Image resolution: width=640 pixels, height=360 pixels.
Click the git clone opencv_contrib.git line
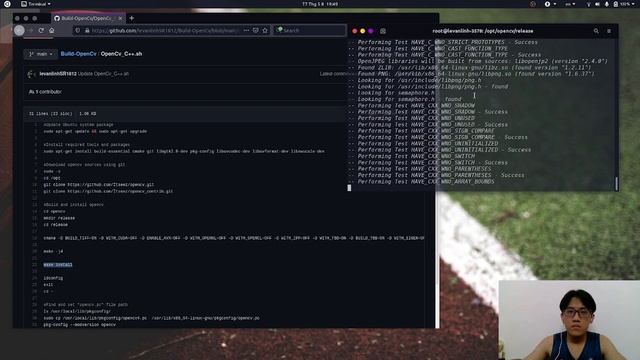(108, 191)
